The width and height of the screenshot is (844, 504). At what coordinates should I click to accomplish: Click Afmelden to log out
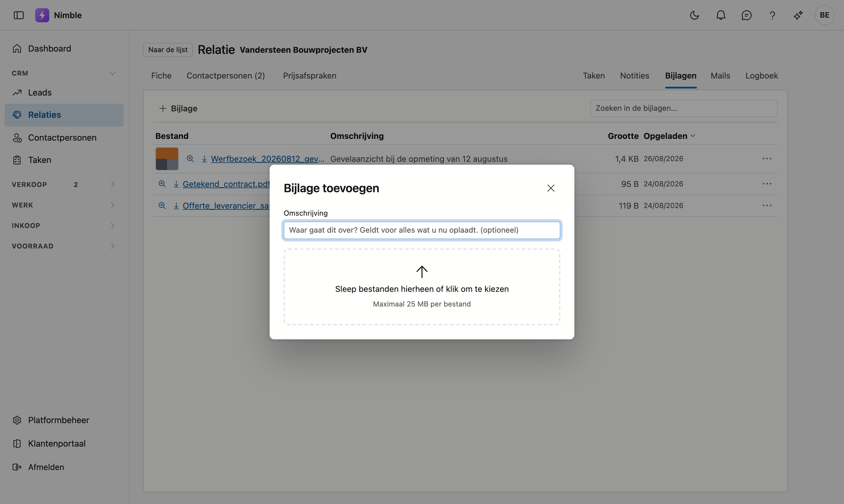tap(64, 467)
